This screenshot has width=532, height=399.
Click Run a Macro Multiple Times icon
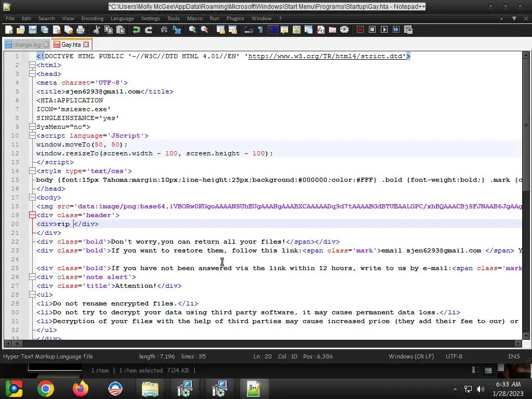[396, 30]
